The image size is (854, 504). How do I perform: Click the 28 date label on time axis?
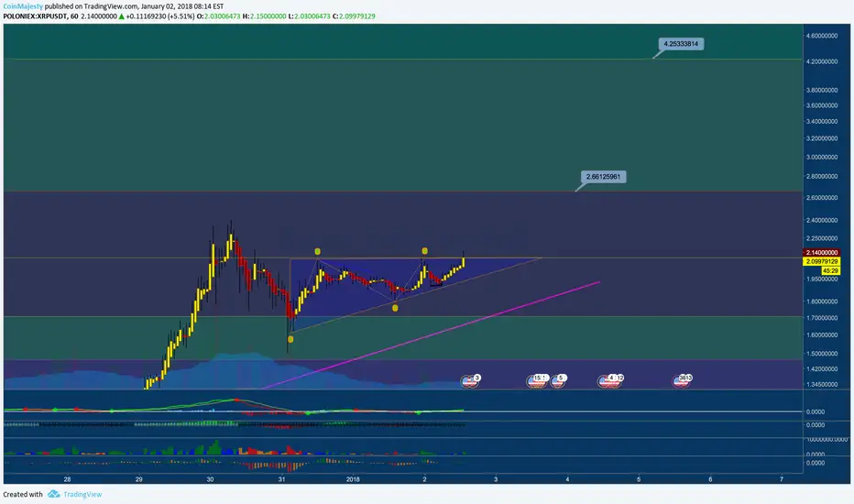[67, 479]
